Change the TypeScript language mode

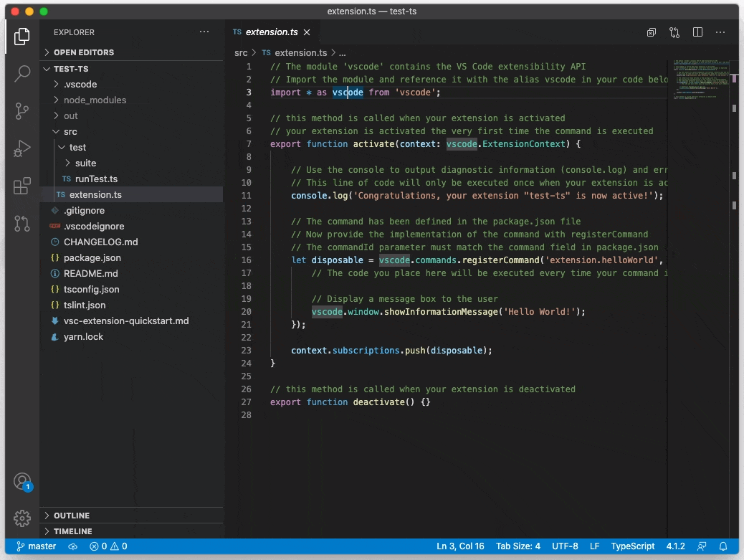click(632, 546)
